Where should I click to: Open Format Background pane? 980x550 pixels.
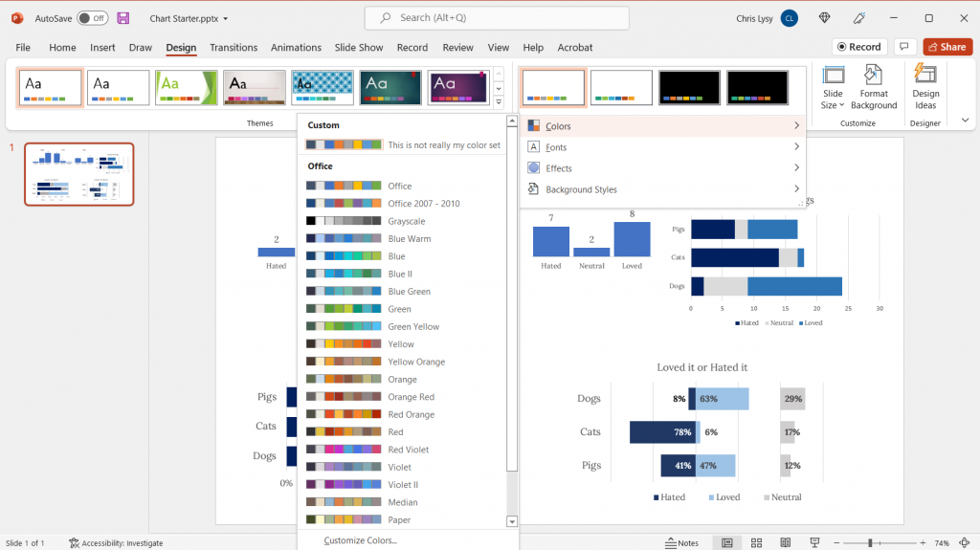(874, 87)
